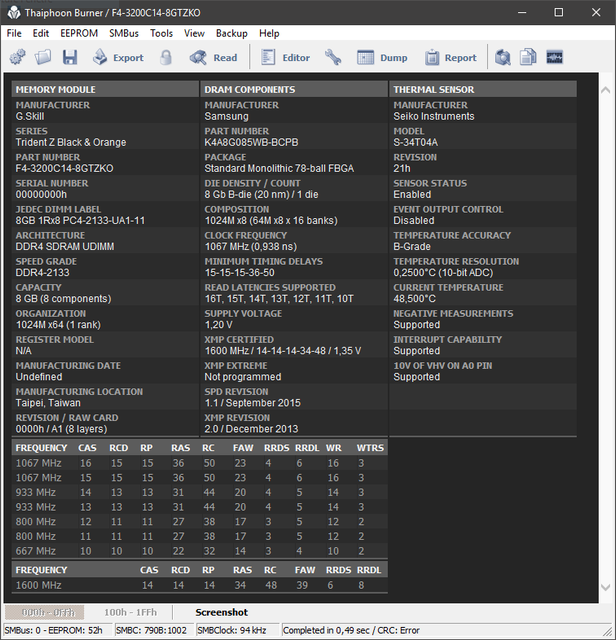Image resolution: width=616 pixels, height=640 pixels.
Task: Click sensor status Enabled value
Action: click(412, 195)
